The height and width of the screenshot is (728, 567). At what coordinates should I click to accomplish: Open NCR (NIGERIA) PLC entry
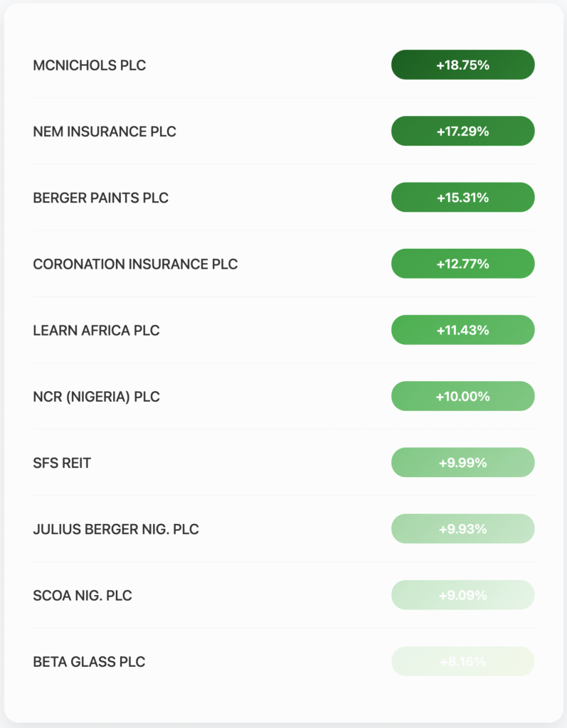97,397
